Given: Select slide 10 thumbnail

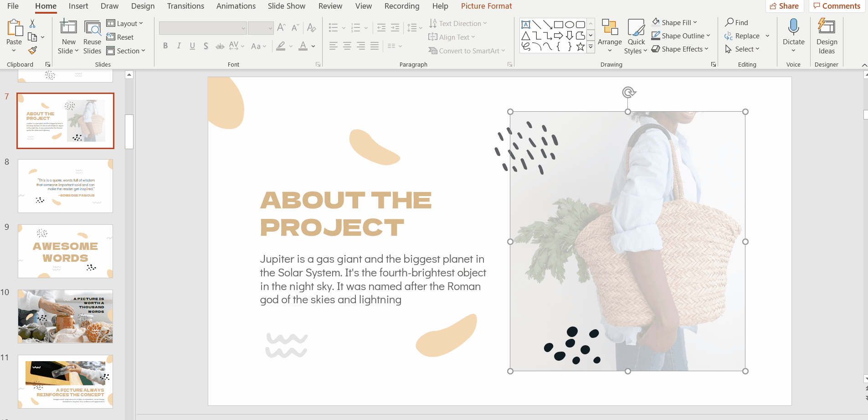Looking at the screenshot, I should [65, 316].
